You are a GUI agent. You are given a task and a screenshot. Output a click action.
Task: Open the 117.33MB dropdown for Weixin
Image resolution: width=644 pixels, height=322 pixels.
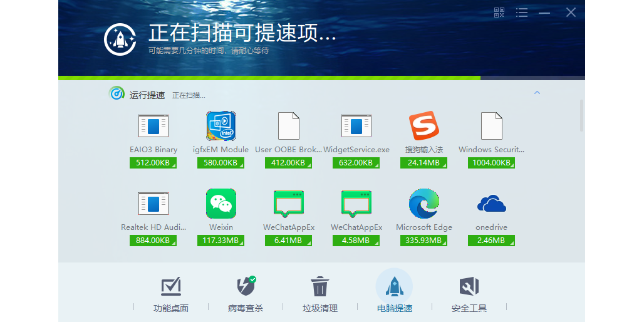point(221,241)
